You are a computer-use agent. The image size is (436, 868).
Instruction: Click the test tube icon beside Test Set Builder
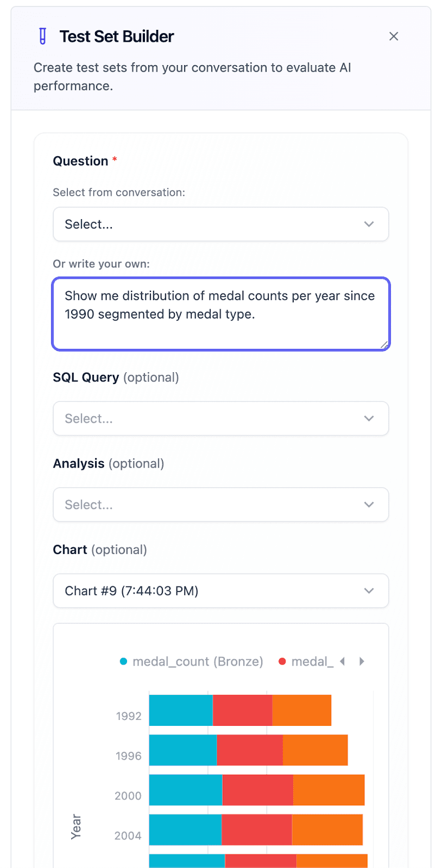[42, 36]
